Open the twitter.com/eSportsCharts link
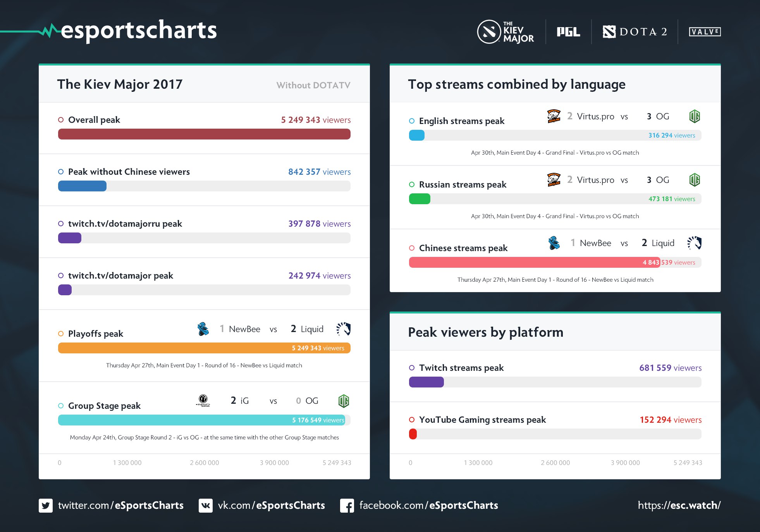 tap(120, 506)
